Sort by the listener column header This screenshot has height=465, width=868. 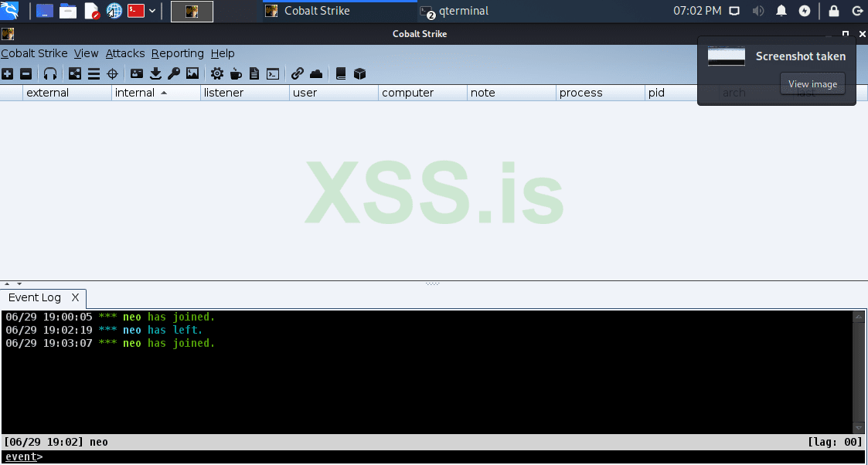(245, 93)
